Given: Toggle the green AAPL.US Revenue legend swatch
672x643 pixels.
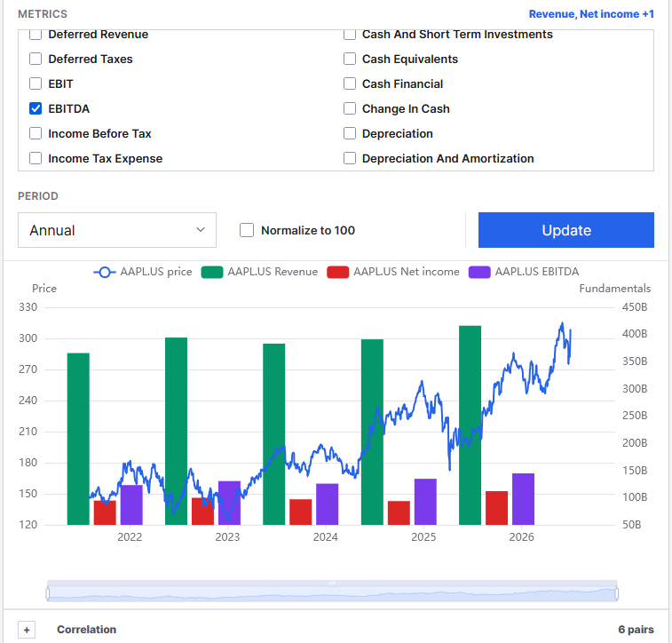Looking at the screenshot, I should click(x=212, y=272).
